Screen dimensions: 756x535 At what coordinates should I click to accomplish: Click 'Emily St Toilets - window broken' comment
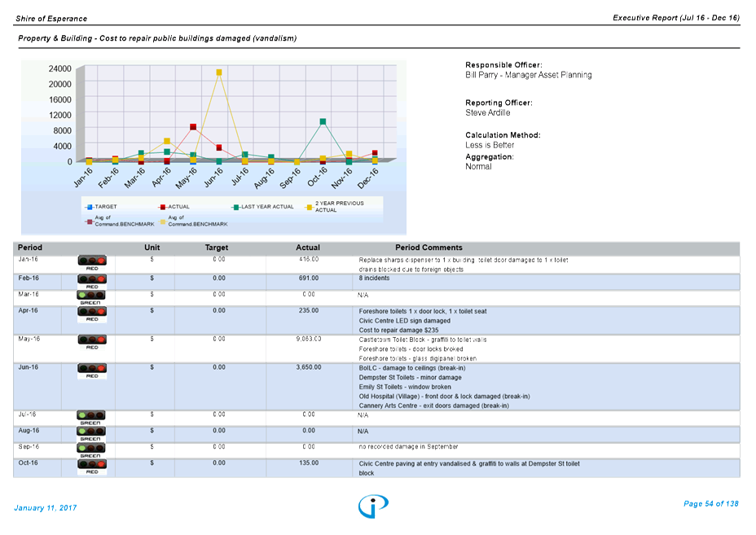tap(405, 387)
